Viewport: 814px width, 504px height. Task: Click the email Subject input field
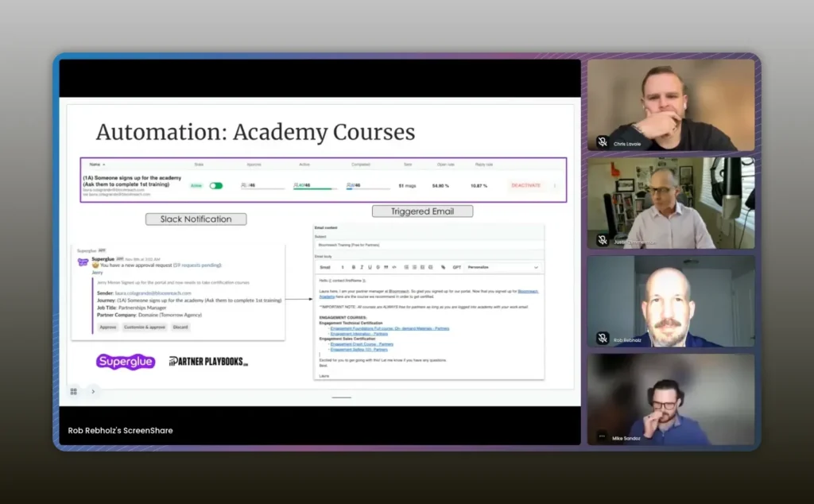point(429,246)
